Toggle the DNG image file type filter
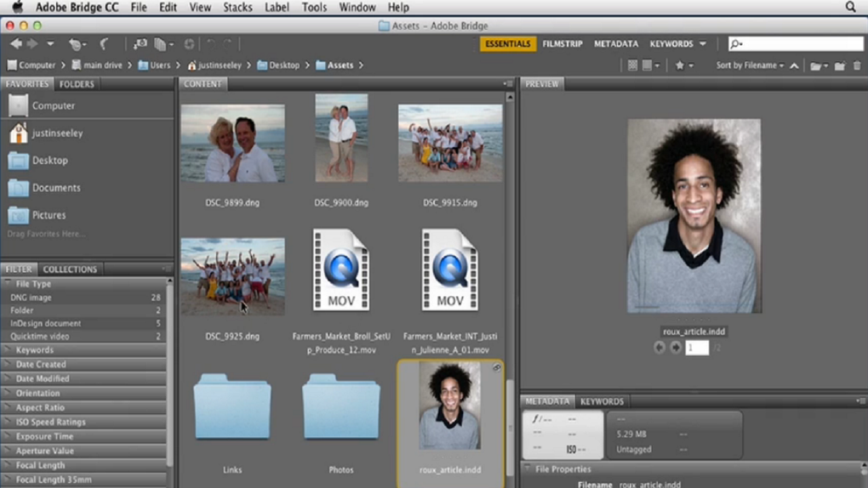This screenshot has height=488, width=868. pos(31,298)
